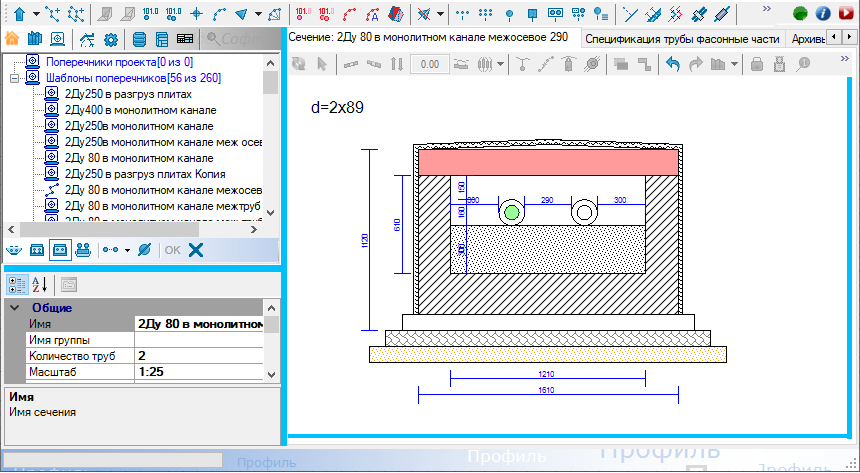Click the blue crosshair target icon
This screenshot has height=473, width=860.
click(196, 13)
